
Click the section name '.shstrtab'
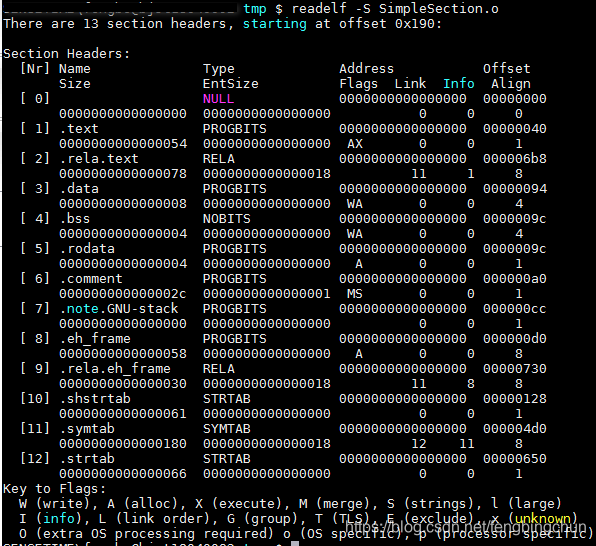(x=95, y=398)
